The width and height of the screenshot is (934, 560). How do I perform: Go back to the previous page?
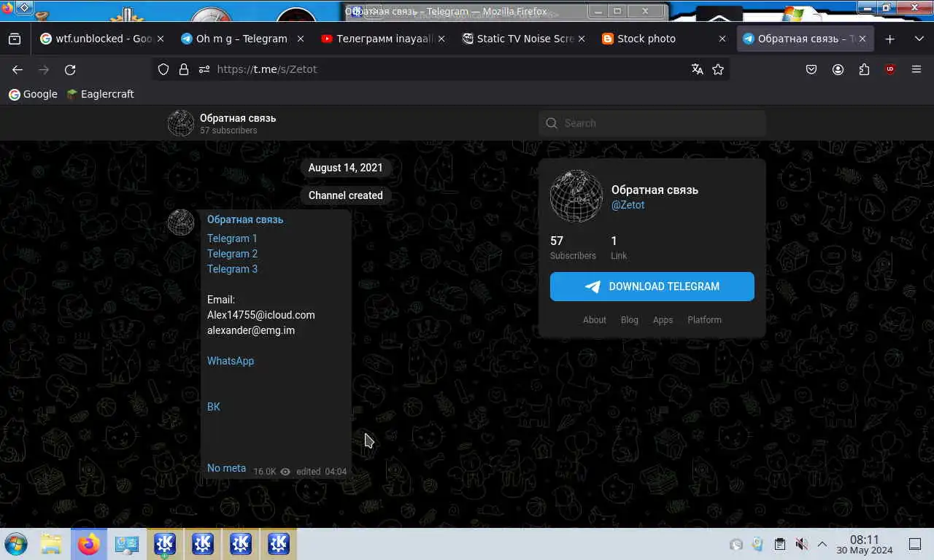(x=18, y=69)
